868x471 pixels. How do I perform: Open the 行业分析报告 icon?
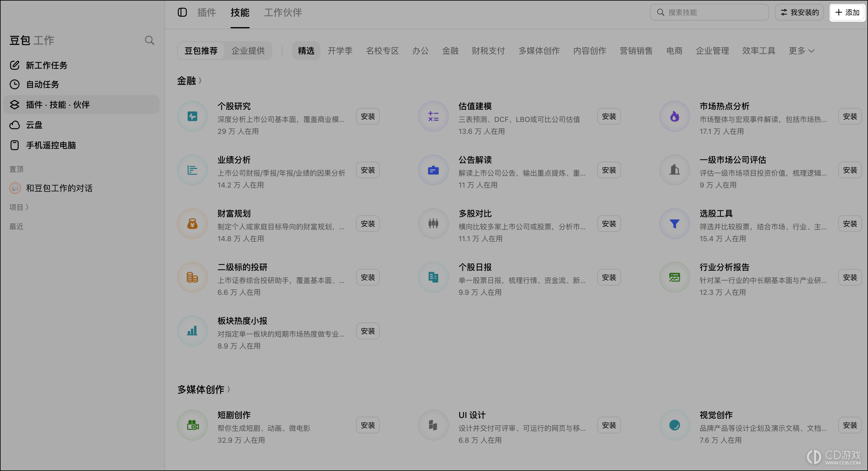[674, 277]
